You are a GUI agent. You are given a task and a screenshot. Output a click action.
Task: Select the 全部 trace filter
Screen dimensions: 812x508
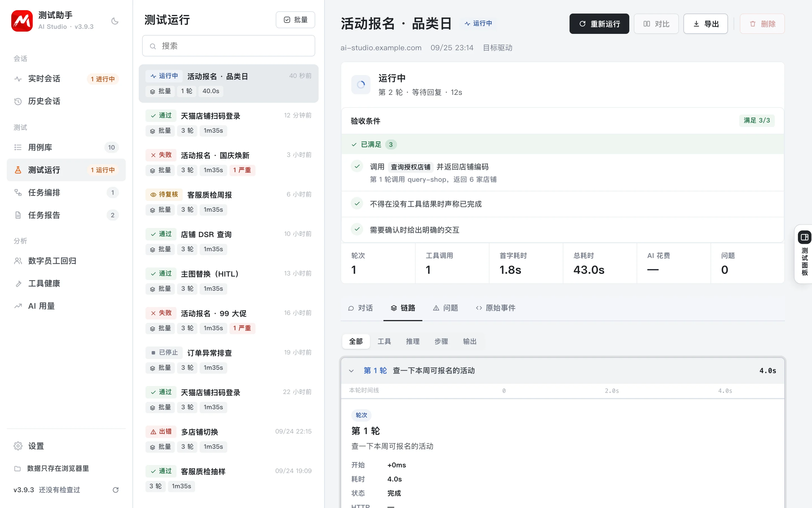[356, 341]
